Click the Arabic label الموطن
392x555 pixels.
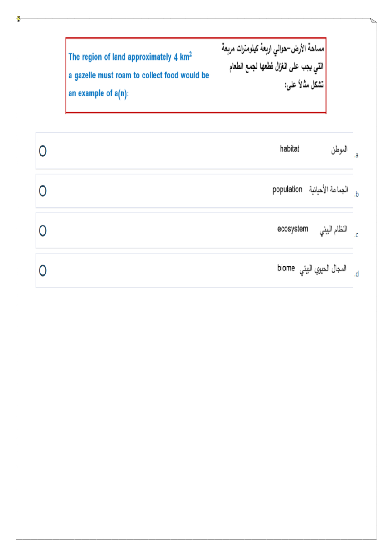[x=339, y=150]
